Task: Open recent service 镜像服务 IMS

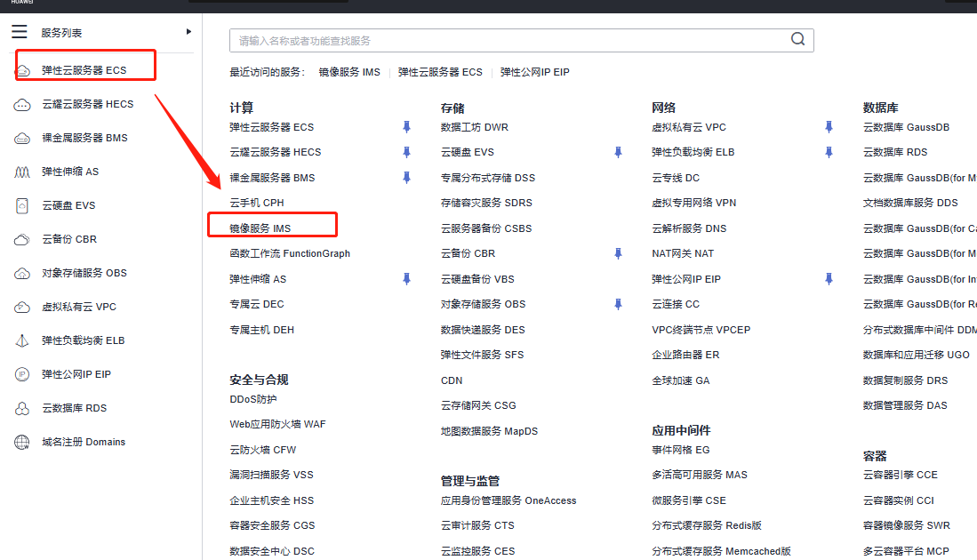Action: [349, 72]
